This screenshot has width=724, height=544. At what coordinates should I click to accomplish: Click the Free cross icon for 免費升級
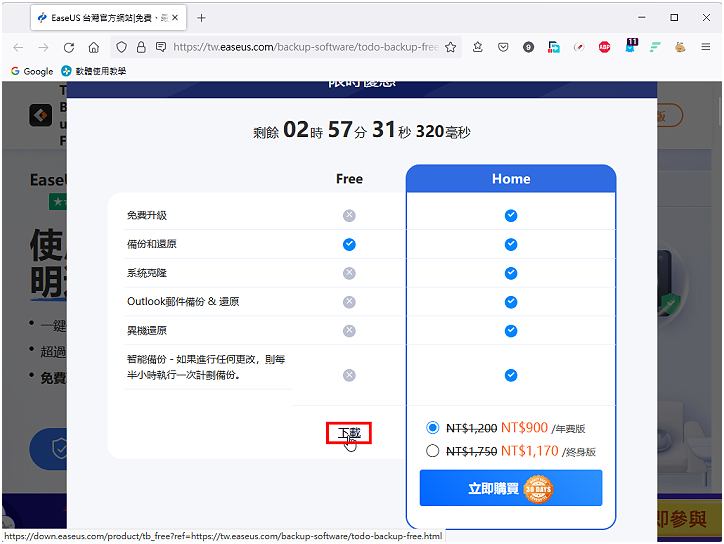coord(350,216)
